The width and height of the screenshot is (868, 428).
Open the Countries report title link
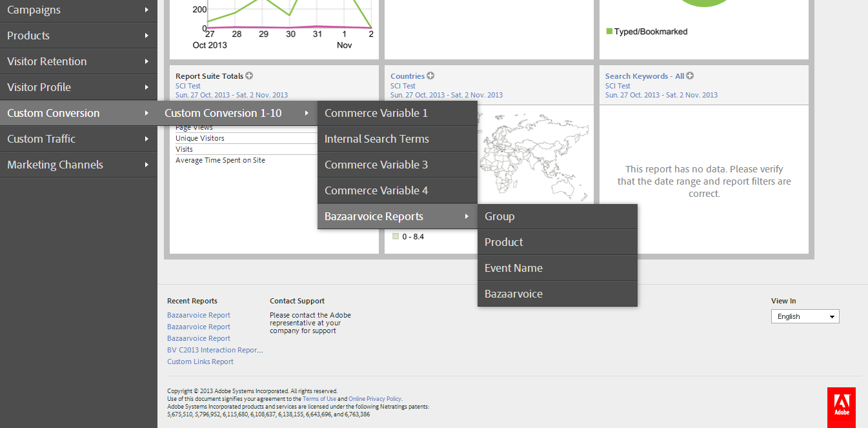407,76
